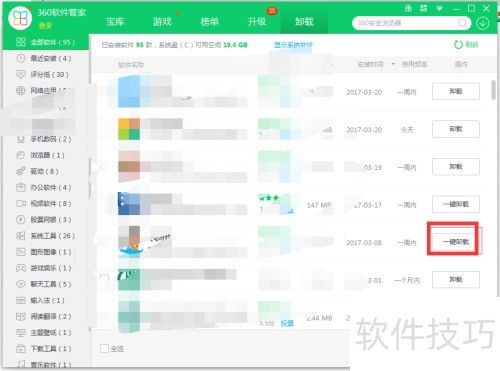Screen dimensions: 500x371
Task: Click the 刷新 refresh button
Action: (466, 44)
